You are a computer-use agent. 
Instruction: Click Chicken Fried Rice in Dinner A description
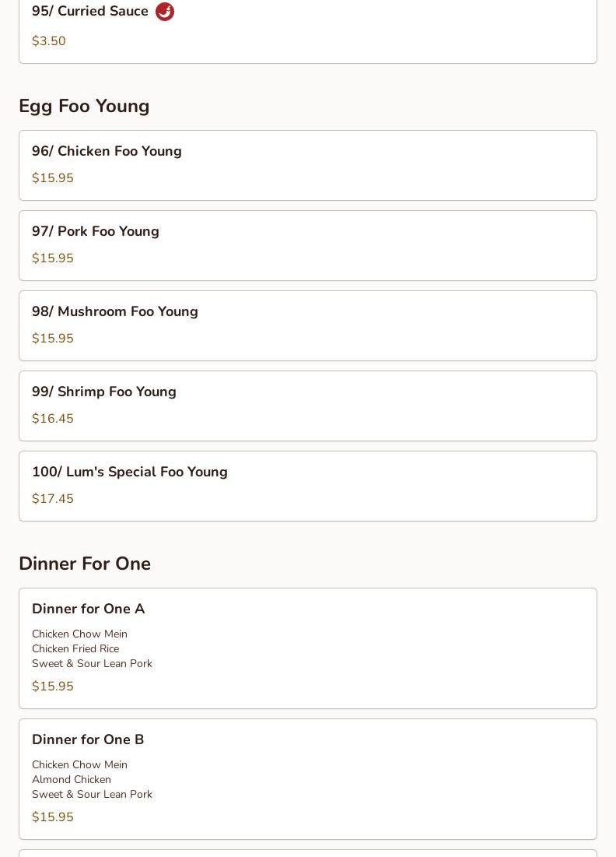click(x=75, y=649)
